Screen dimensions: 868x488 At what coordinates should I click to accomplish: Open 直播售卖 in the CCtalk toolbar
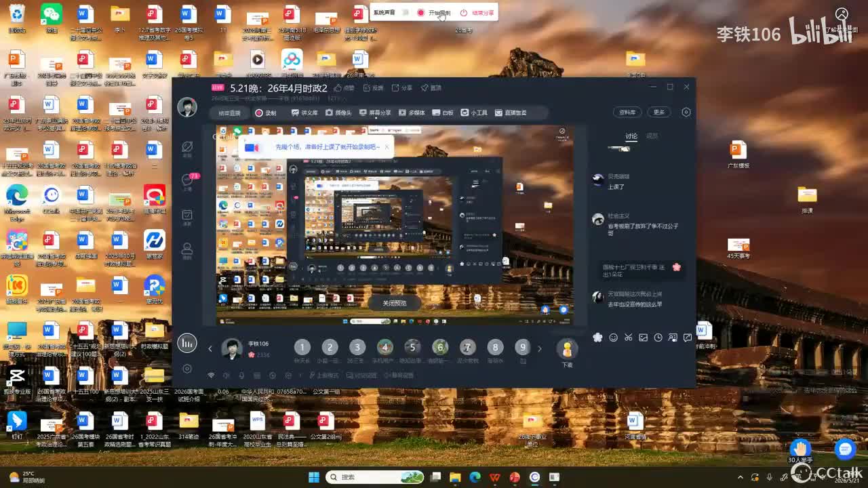(511, 113)
